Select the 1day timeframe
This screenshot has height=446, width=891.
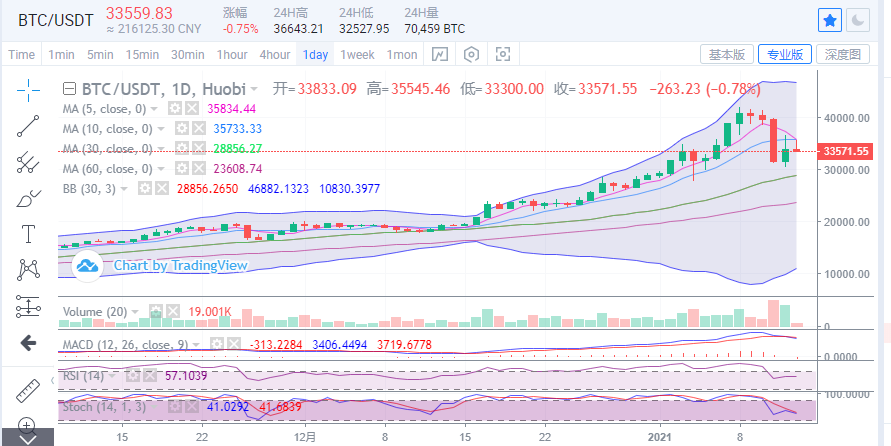(x=315, y=55)
